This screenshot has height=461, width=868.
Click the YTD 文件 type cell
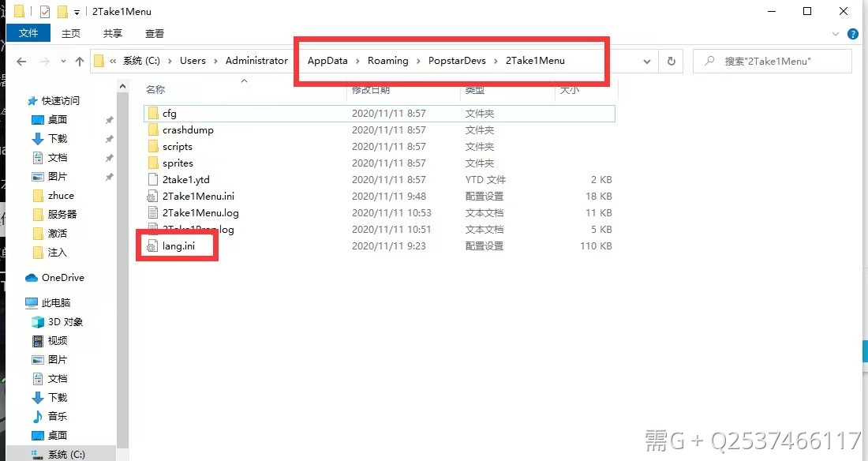(485, 179)
